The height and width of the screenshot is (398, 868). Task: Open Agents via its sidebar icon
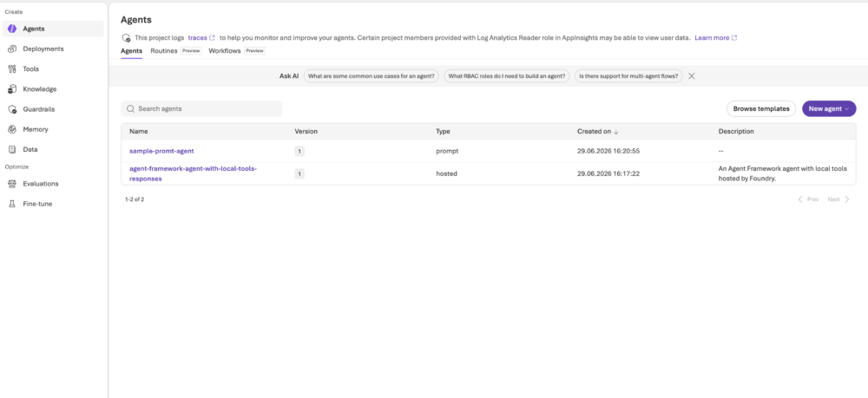tap(11, 29)
